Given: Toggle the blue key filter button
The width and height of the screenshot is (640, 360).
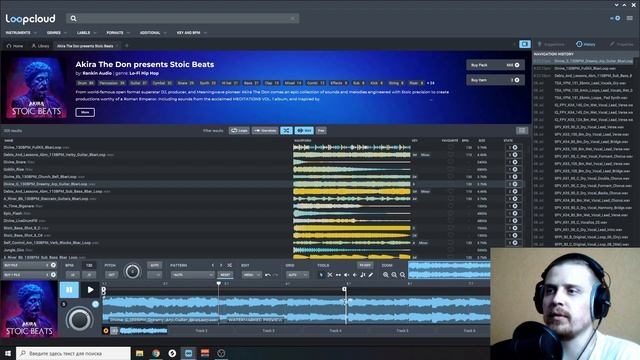Looking at the screenshot, I should pyautogui.click(x=304, y=131).
